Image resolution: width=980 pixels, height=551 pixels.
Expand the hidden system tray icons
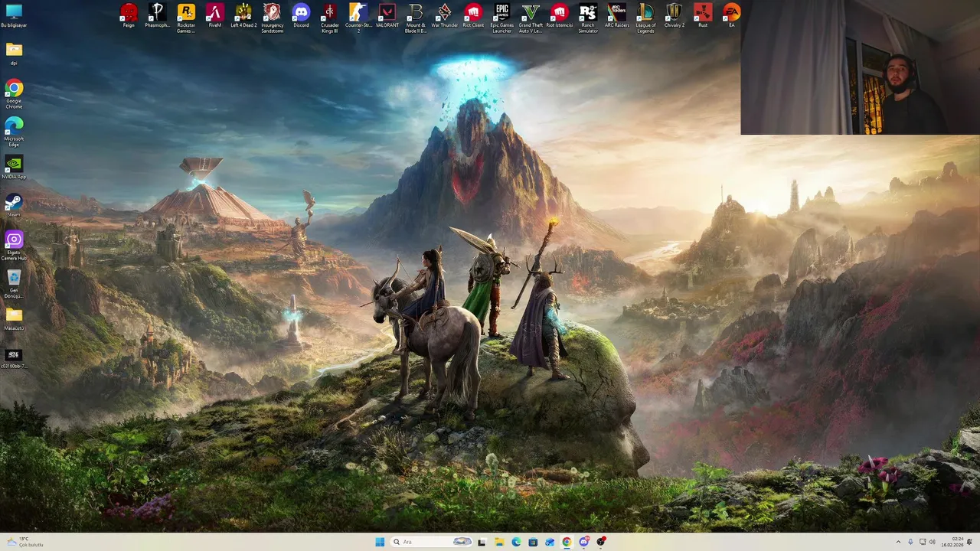898,542
